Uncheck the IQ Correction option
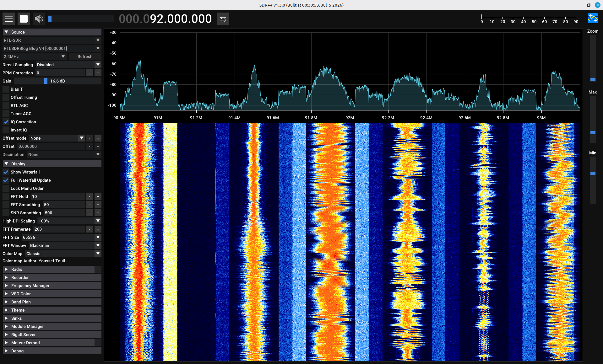The height and width of the screenshot is (364, 603). point(6,122)
